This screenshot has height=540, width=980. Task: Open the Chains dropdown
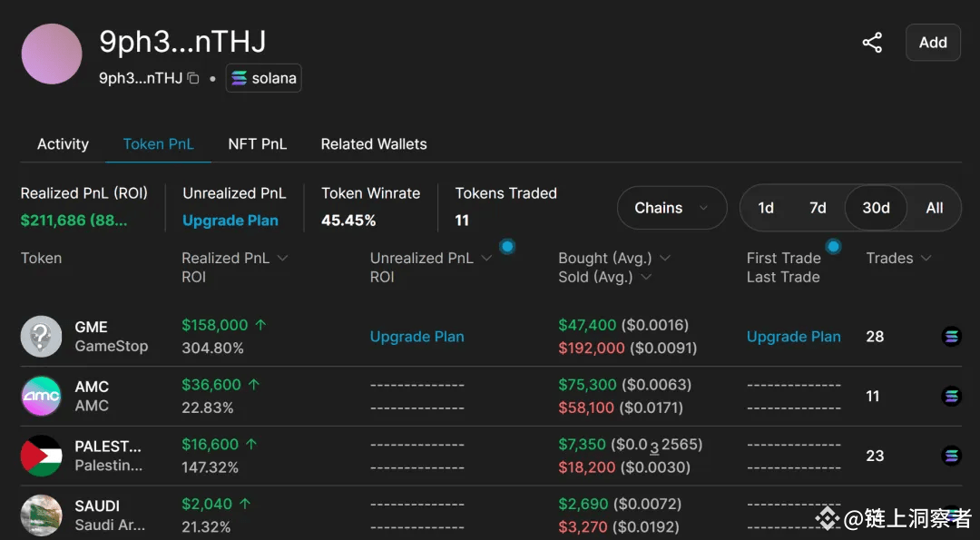(x=671, y=208)
